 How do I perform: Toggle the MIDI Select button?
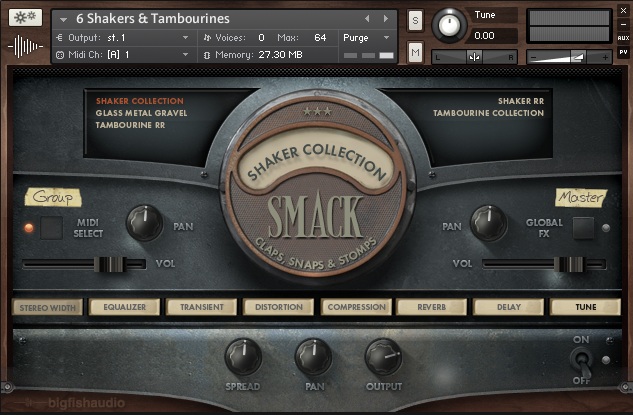[52, 228]
